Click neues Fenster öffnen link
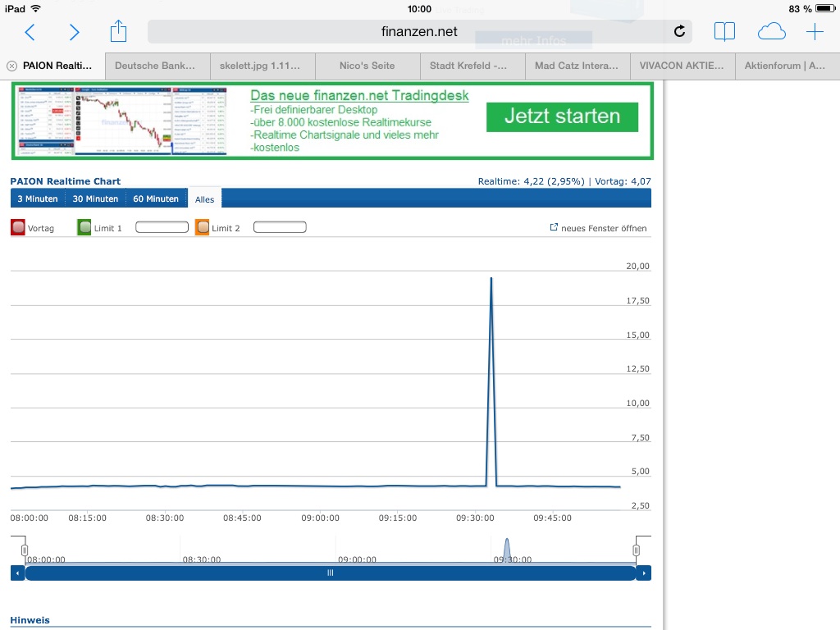 [x=604, y=228]
